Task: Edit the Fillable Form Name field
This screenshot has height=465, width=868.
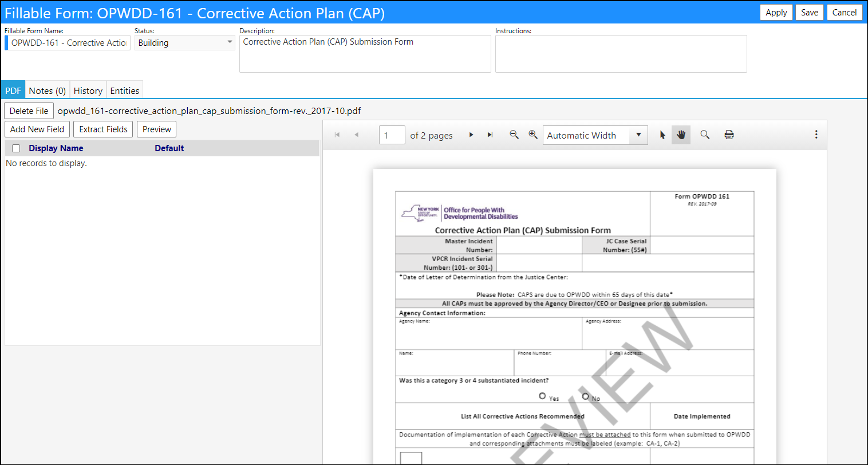Action: [68, 43]
